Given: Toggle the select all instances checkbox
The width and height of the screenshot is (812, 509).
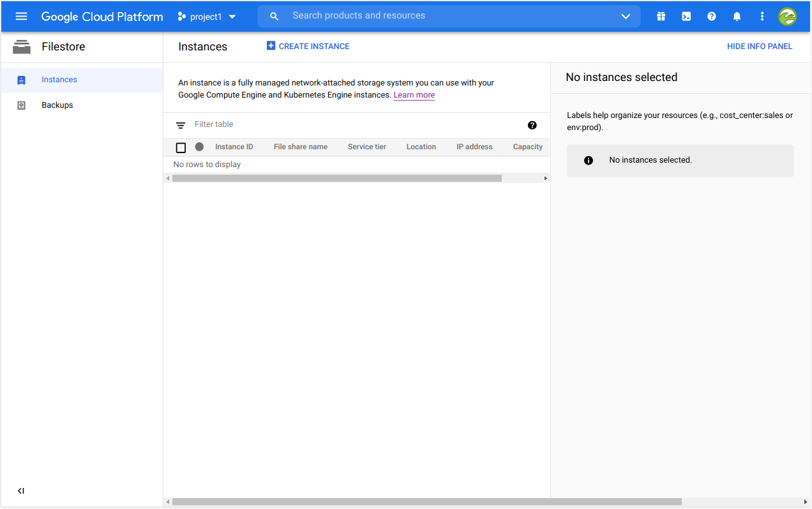Looking at the screenshot, I should (181, 147).
